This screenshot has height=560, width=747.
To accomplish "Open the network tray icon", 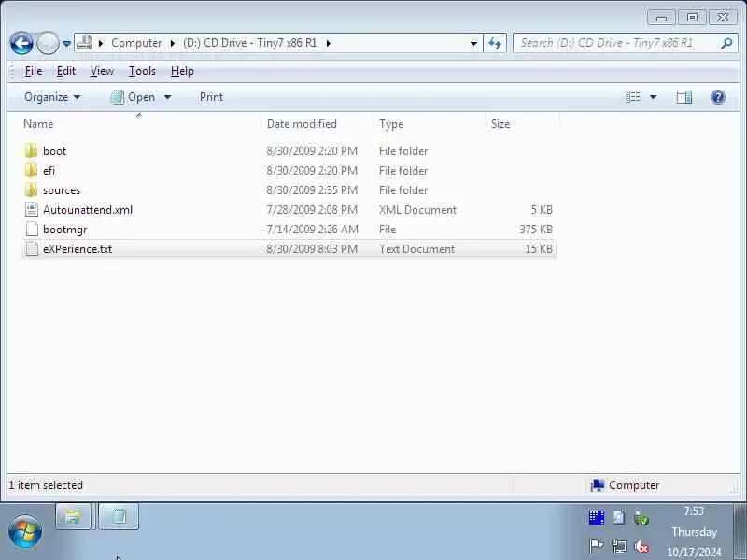I will [x=619, y=546].
